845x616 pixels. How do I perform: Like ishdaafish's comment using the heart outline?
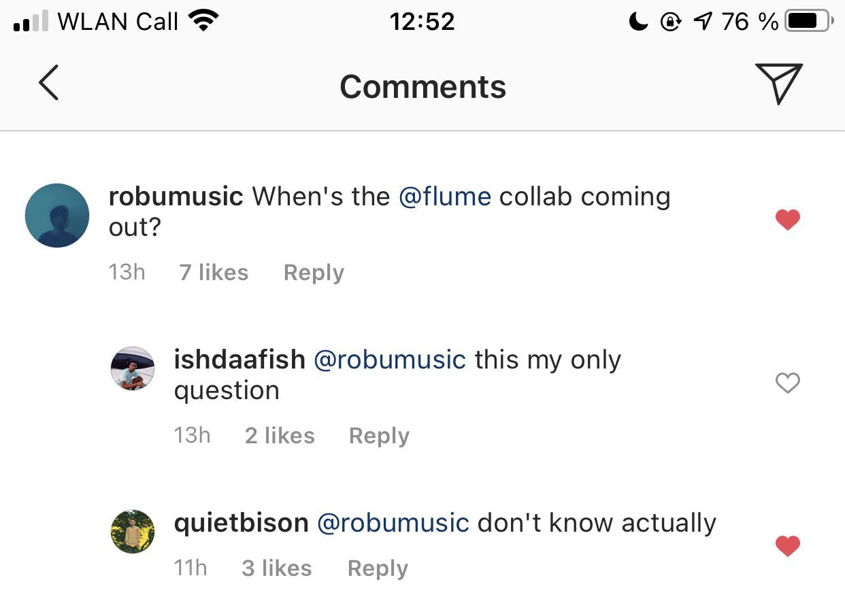pyautogui.click(x=787, y=383)
